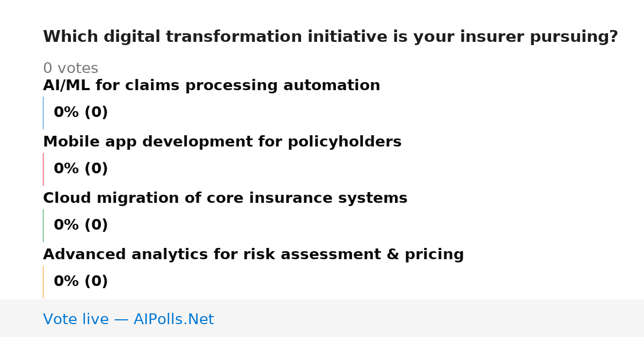Screen dimensions: 644x337
Task: Select the AI/ML for claims processing automation option
Action: pyautogui.click(x=211, y=86)
